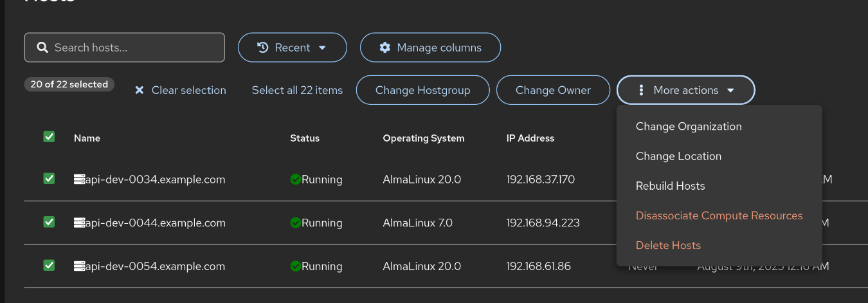
Task: Pick Disassociate Compute Resources menu option
Action: point(719,216)
